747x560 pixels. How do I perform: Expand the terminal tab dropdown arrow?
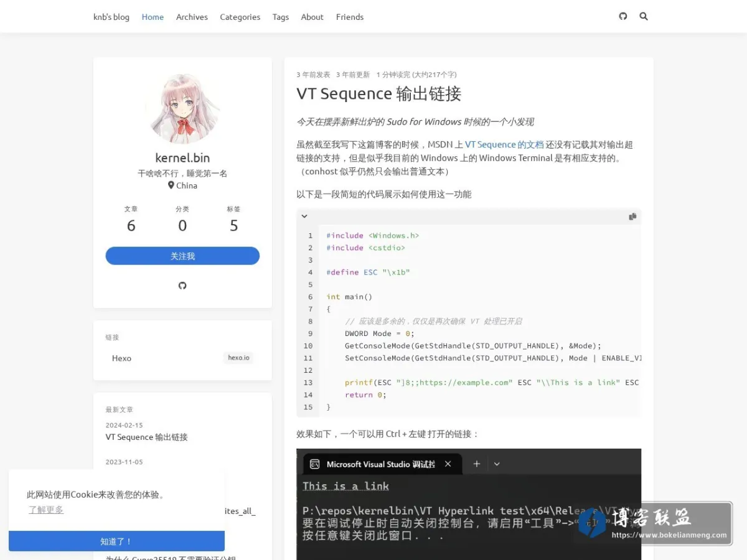pyautogui.click(x=497, y=464)
